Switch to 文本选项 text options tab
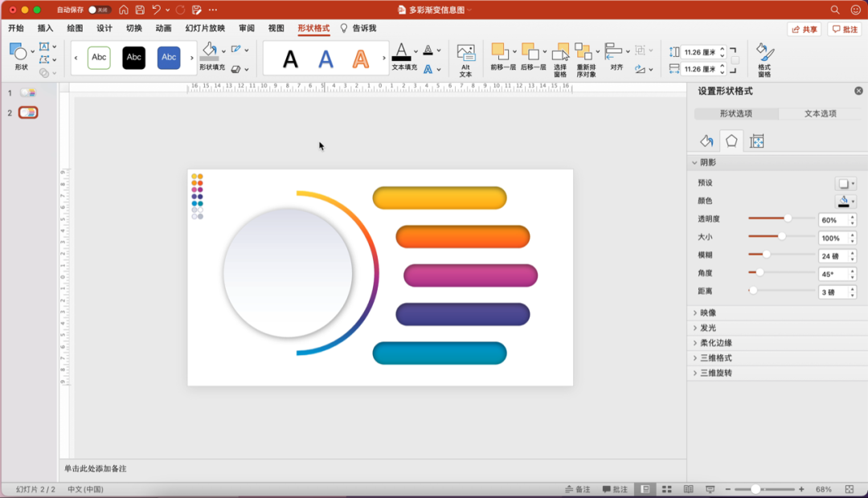The height and width of the screenshot is (498, 868). [821, 114]
